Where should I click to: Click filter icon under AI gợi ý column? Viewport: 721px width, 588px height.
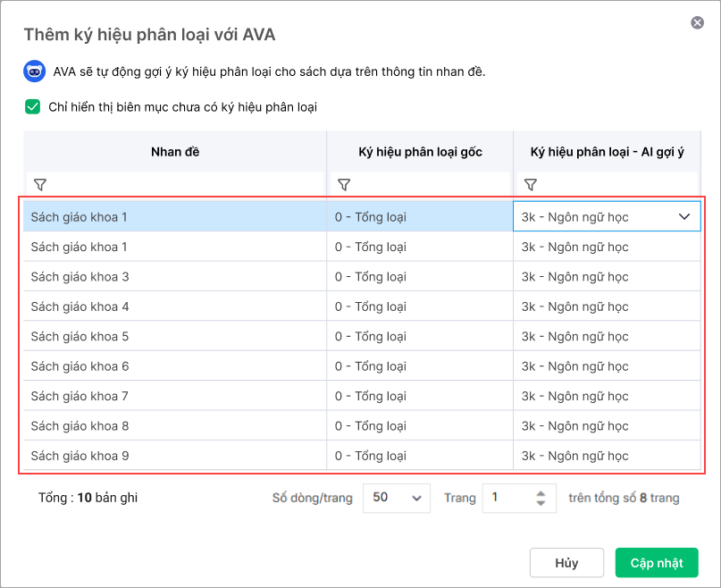[x=531, y=185]
